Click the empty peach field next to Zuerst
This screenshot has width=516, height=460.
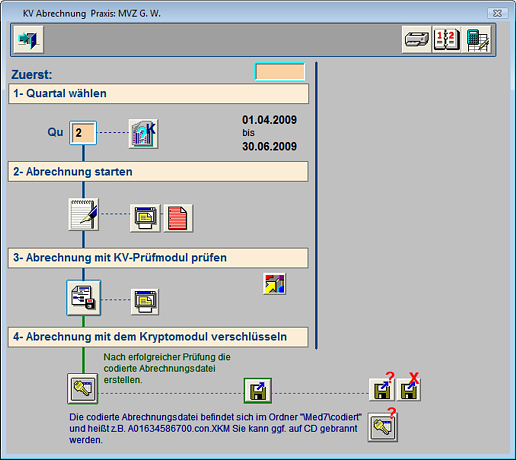[x=280, y=72]
